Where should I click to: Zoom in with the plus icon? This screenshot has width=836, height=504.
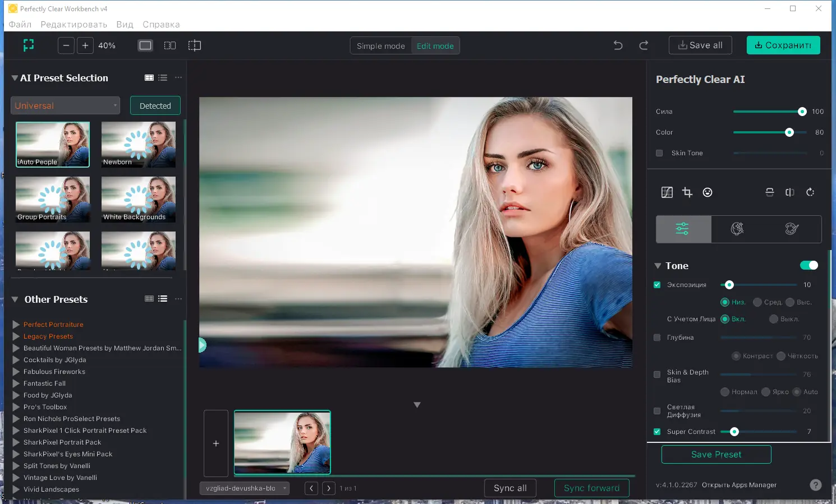tap(85, 45)
